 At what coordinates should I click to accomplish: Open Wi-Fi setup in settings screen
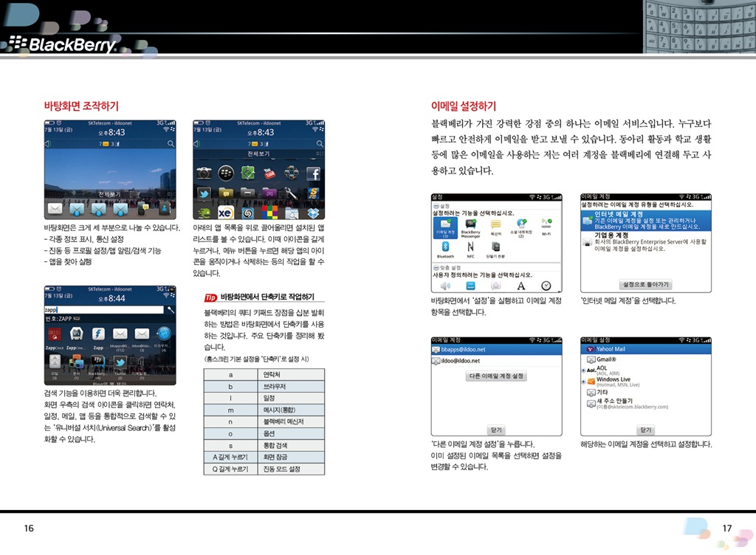click(x=546, y=224)
